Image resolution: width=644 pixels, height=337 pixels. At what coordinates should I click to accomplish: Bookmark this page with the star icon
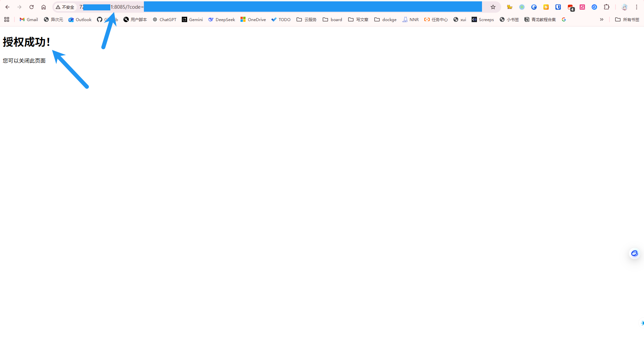coord(493,7)
